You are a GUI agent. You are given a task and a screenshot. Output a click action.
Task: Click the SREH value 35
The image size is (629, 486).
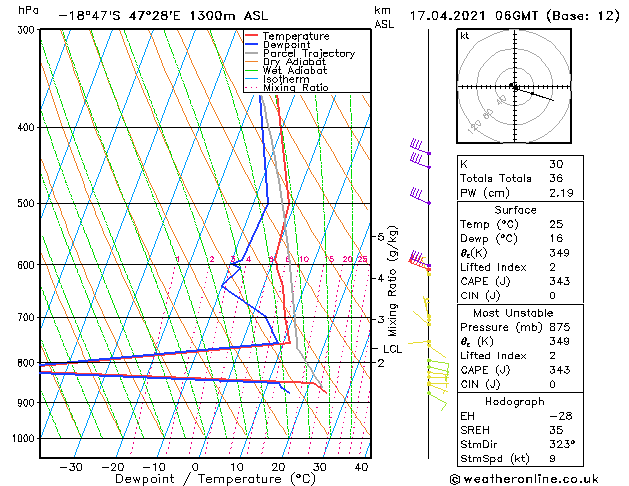(556, 430)
